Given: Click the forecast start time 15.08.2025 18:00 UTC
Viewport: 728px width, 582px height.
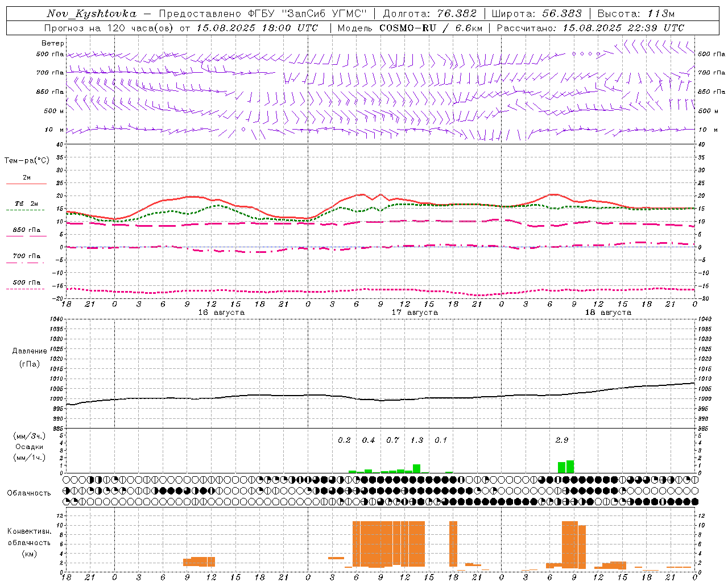Looking at the screenshot, I should [257, 28].
